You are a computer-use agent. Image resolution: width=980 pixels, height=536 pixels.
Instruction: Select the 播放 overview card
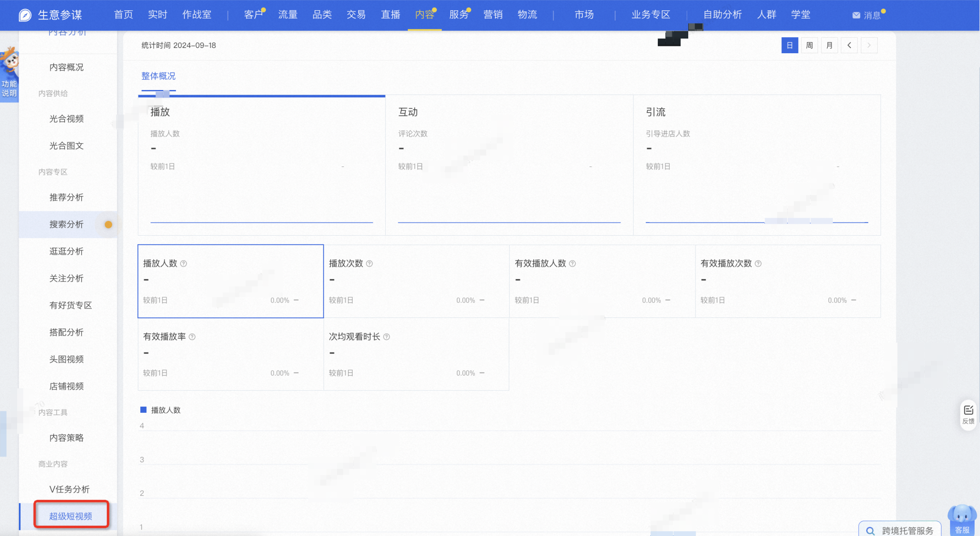262,165
